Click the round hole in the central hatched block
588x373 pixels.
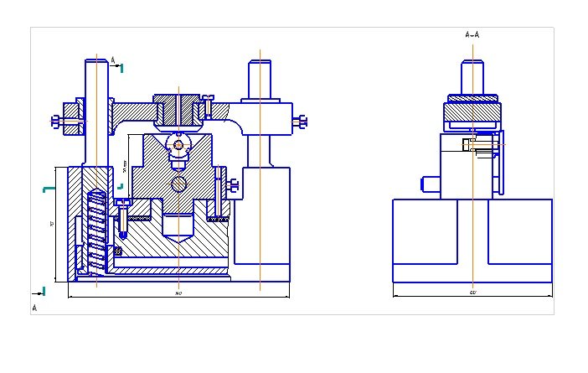tap(178, 184)
